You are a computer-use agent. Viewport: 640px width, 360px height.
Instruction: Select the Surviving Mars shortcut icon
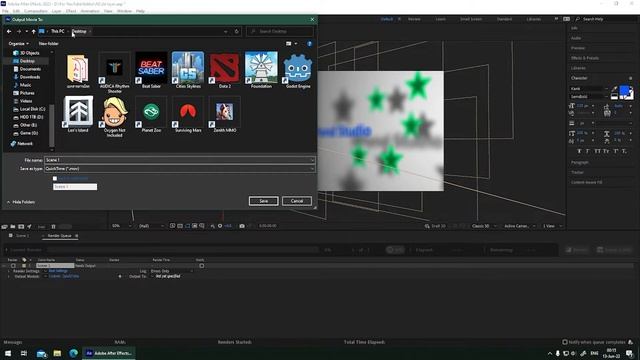tap(188, 111)
